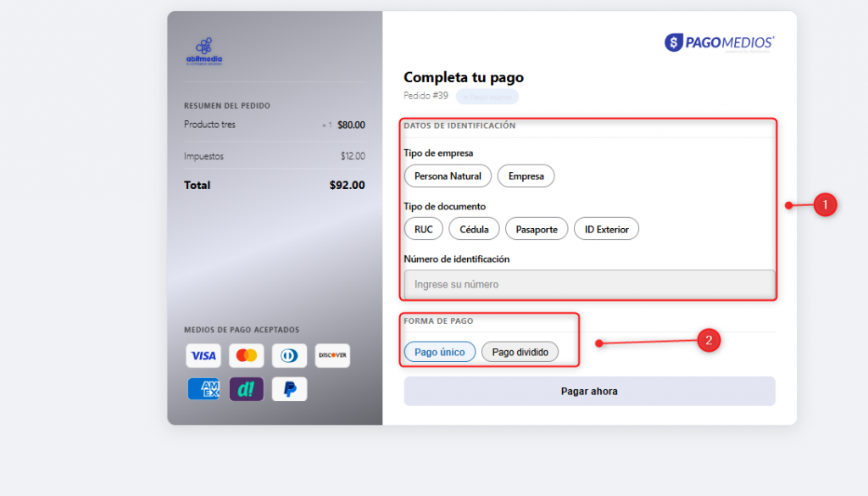
Task: Click the American Express icon
Action: point(203,389)
